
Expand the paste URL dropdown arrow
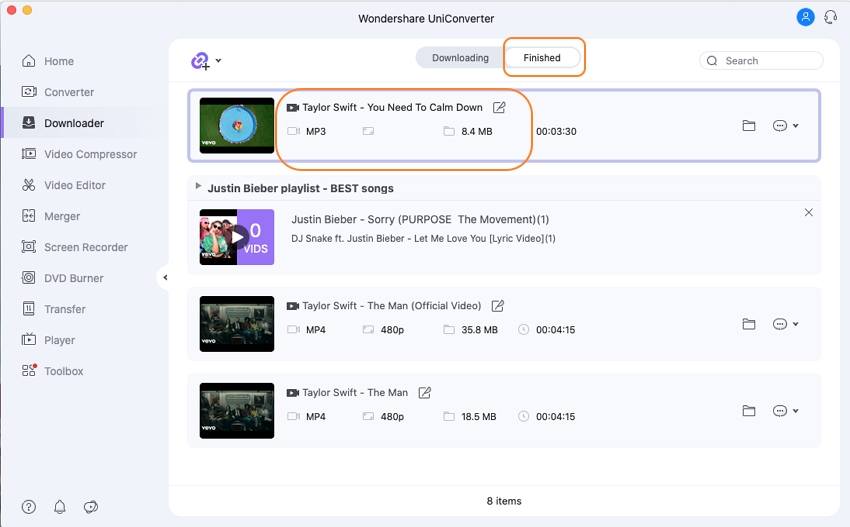pyautogui.click(x=218, y=60)
